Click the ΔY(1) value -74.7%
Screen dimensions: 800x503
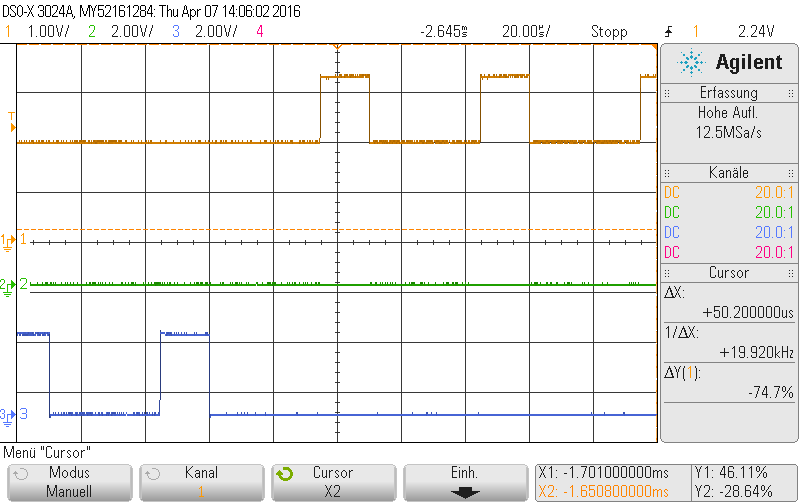(x=770, y=392)
